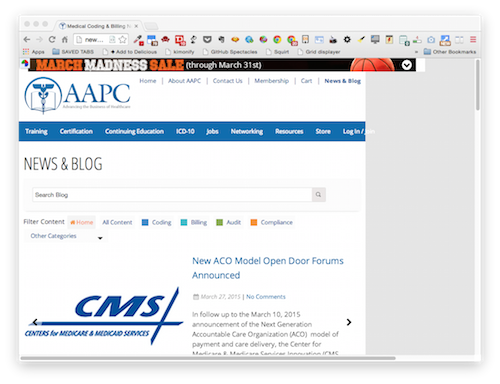500x384 pixels.
Task: Collapse the March Madness sale banner chevron
Action: (x=407, y=65)
